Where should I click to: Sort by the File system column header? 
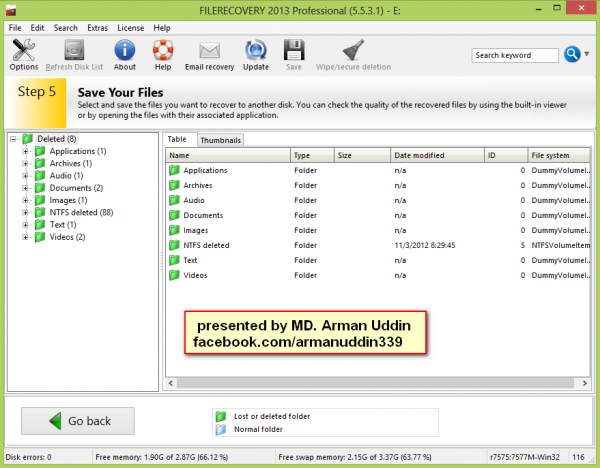click(x=559, y=155)
